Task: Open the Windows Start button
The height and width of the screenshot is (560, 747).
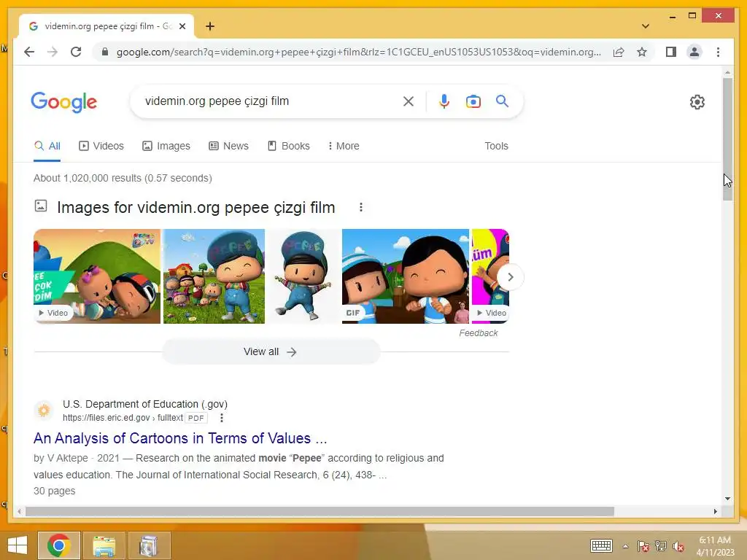Action: (18, 545)
